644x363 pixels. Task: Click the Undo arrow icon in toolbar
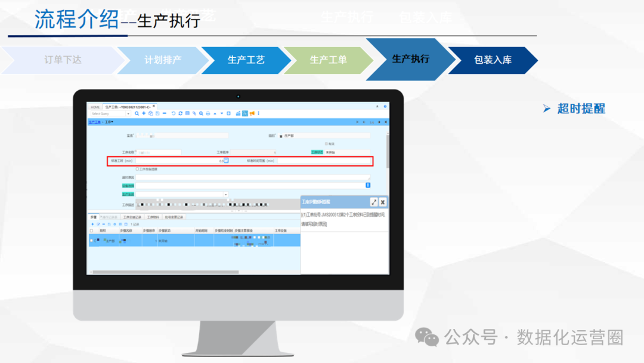tap(174, 113)
